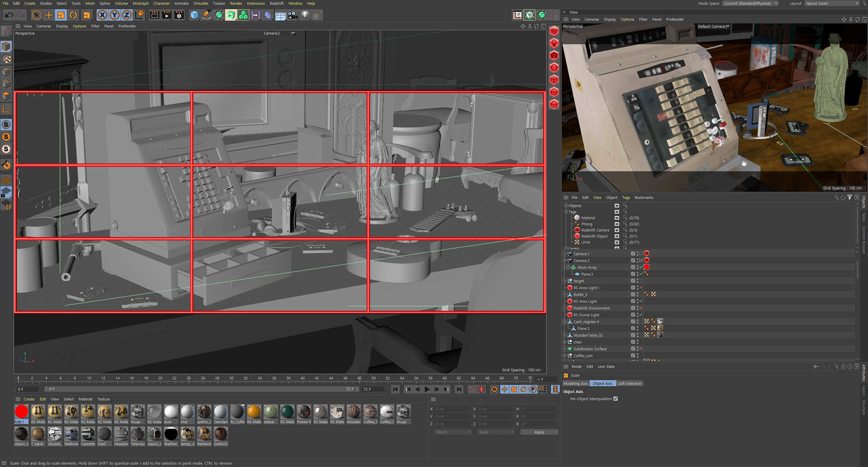Toggle visibility eye for Phong tags filter

tap(617, 224)
